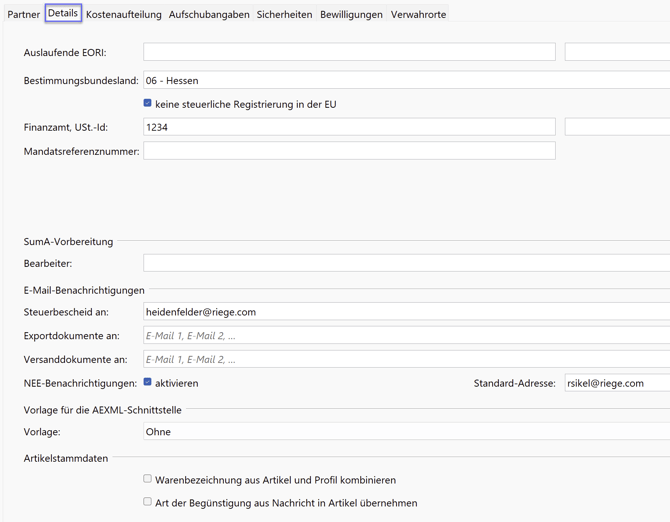Viewport: 670px width, 522px height.
Task: Open the Partner tab
Action: click(x=23, y=15)
